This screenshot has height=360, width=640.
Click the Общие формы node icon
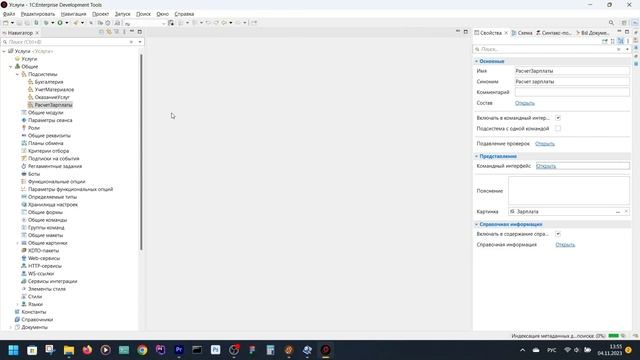[x=24, y=212]
